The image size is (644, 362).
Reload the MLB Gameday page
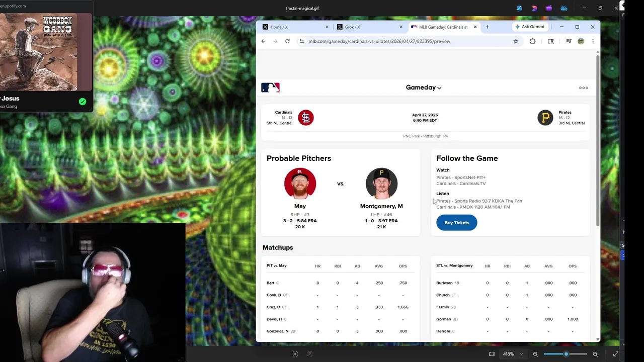287,41
